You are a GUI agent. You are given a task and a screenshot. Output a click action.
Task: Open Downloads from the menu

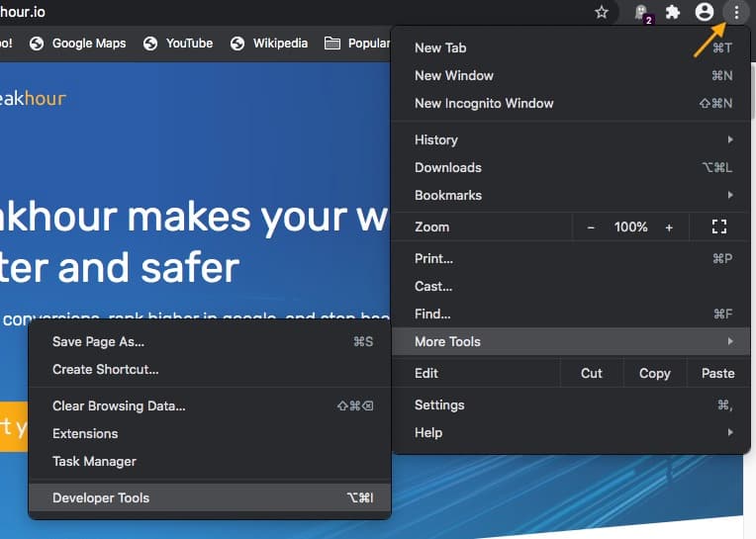point(571,167)
